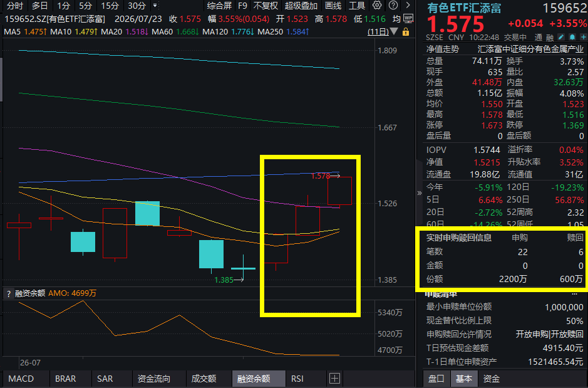The image size is (588, 388).
Task: Collapse the right panel with » handle
Action: (x=420, y=193)
